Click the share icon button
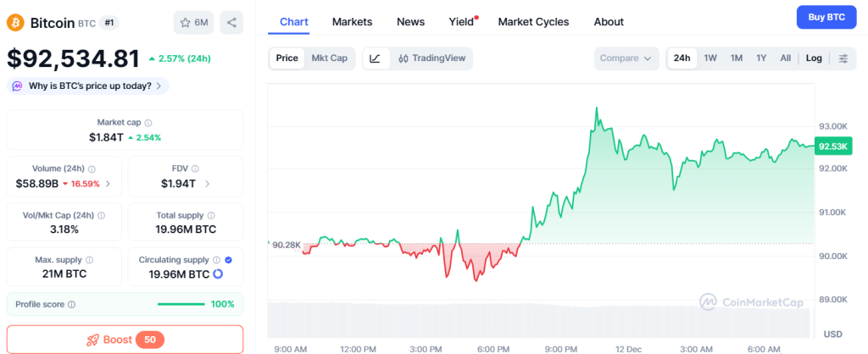 [x=231, y=22]
